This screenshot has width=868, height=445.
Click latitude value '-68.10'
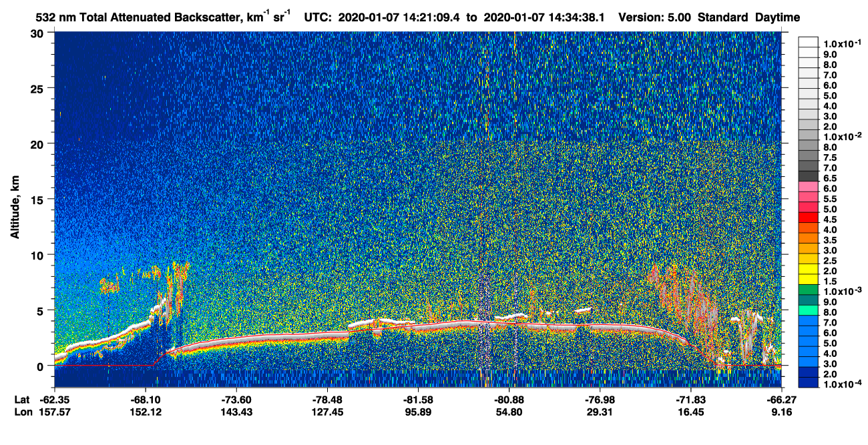click(x=146, y=399)
